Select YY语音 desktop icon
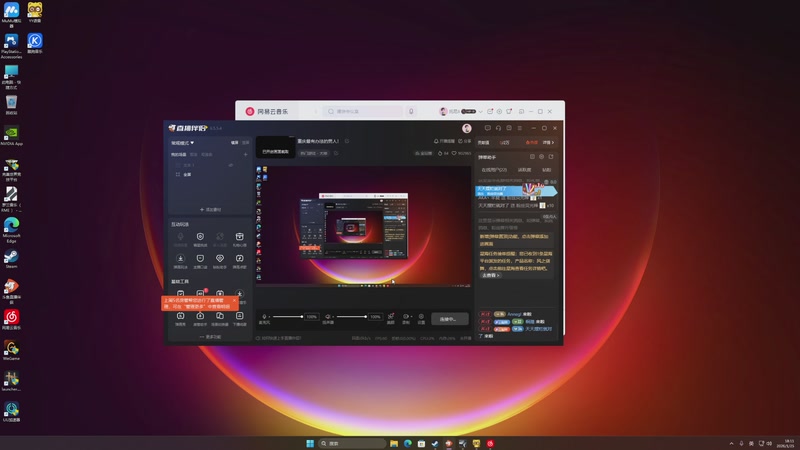Viewport: 800px width, 450px height. coord(35,12)
